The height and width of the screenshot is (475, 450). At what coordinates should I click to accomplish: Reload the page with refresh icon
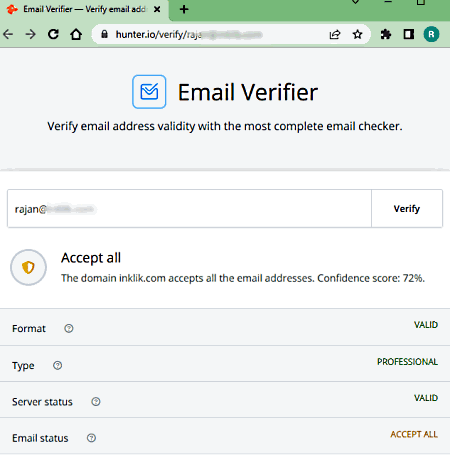point(53,34)
